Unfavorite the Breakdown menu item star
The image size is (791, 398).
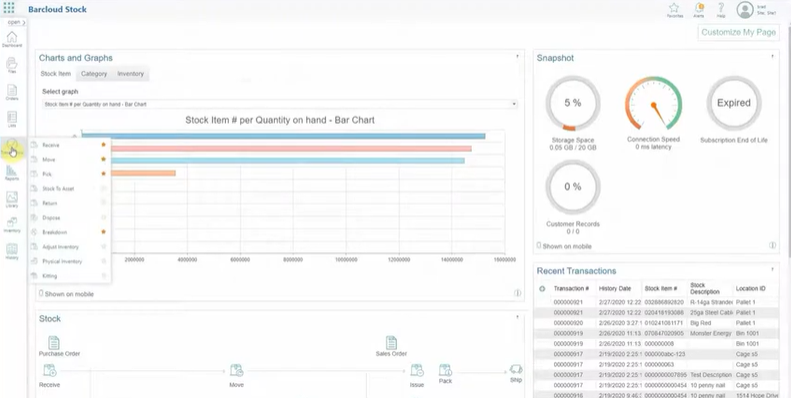pyautogui.click(x=103, y=232)
